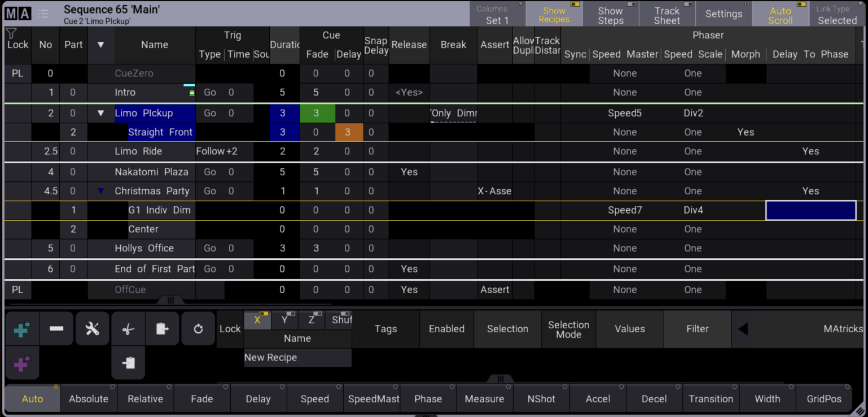The width and height of the screenshot is (868, 417).
Task: Expand the Christmas Party cue triangle
Action: tap(101, 191)
